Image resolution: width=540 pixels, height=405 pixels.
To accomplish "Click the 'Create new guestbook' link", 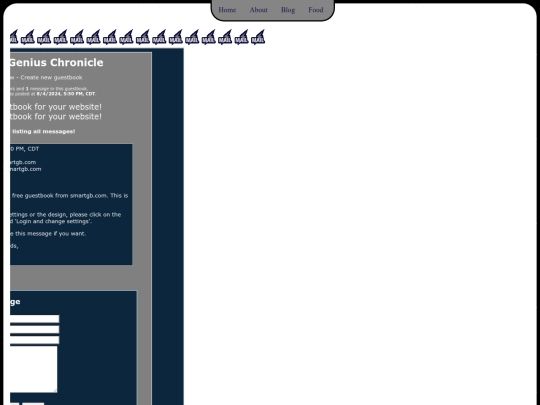I will click(51, 77).
